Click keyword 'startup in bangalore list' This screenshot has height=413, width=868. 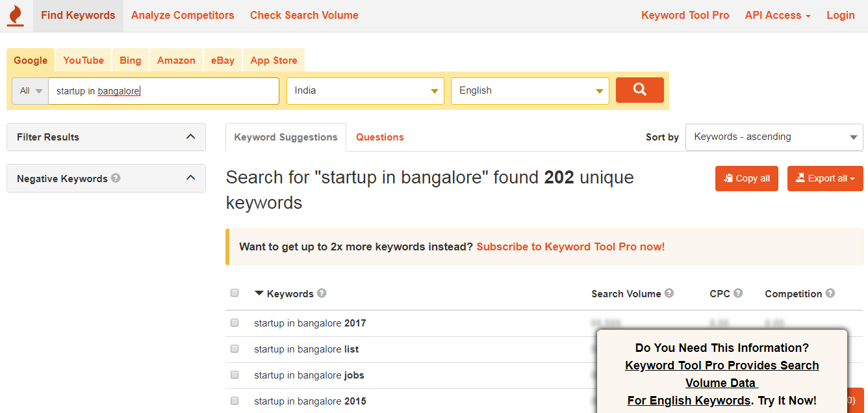pos(307,349)
